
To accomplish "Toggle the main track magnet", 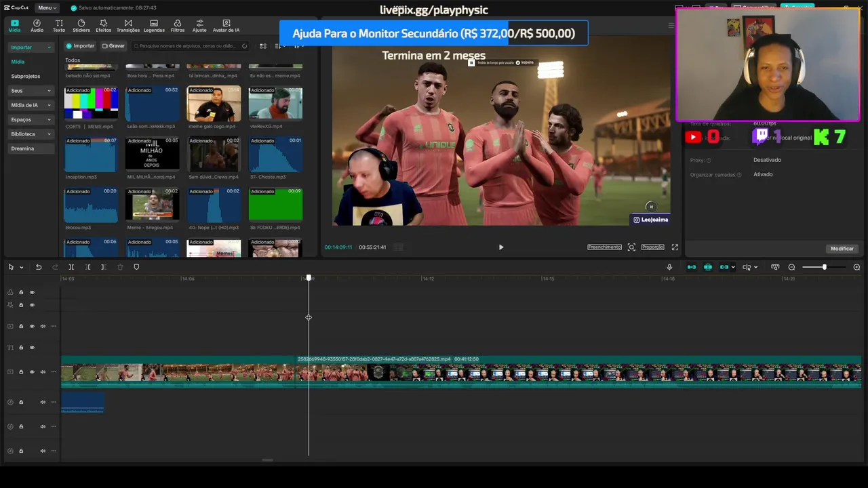I will [x=692, y=267].
